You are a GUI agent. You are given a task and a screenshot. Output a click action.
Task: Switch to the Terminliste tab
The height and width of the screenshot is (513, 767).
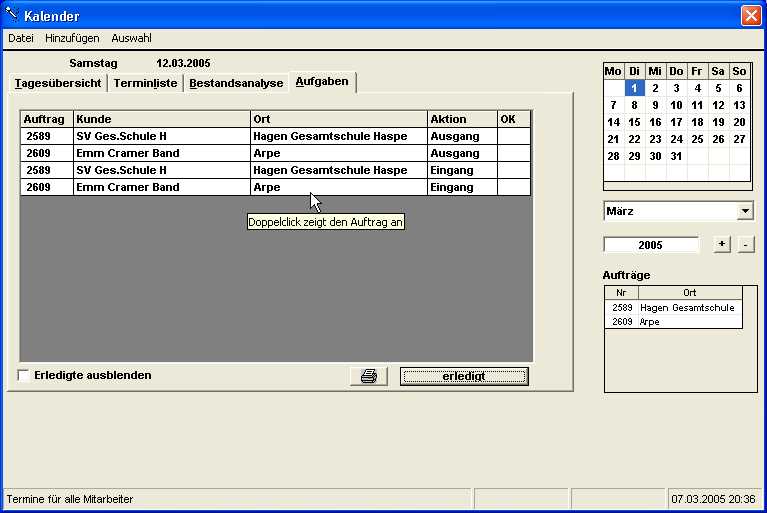click(145, 83)
